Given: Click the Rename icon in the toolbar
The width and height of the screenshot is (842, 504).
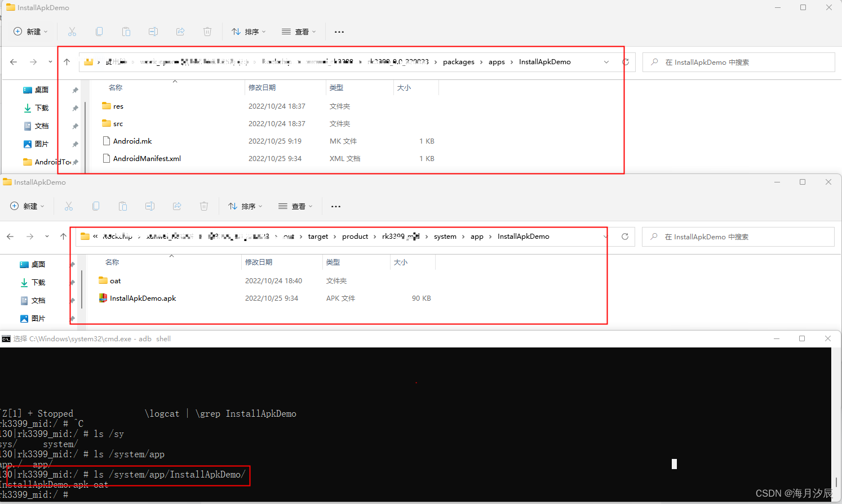Looking at the screenshot, I should pyautogui.click(x=153, y=32).
